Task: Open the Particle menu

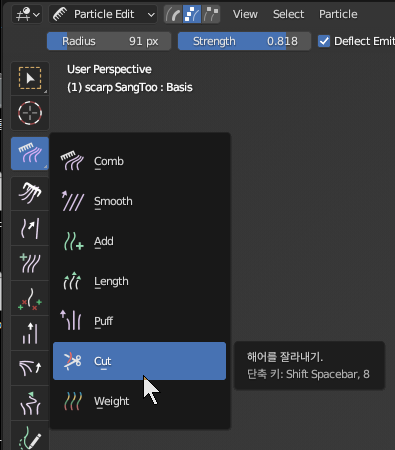Action: [338, 14]
